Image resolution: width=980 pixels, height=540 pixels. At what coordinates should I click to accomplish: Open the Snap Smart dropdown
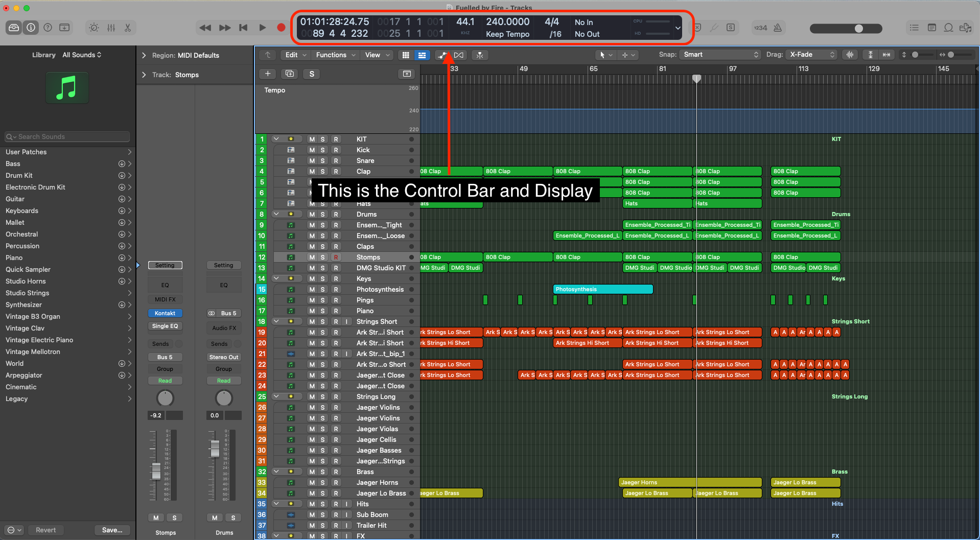point(720,55)
